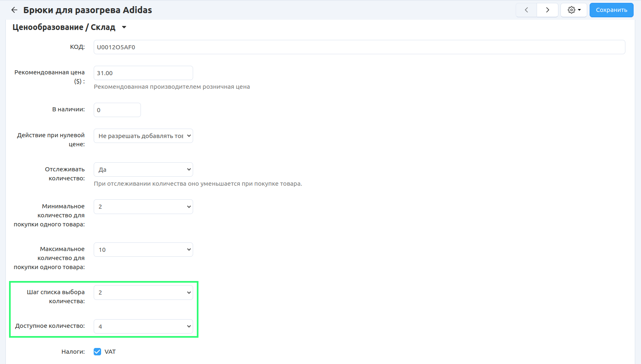Click the Сохранить button
This screenshot has width=641, height=364.
coord(611,10)
